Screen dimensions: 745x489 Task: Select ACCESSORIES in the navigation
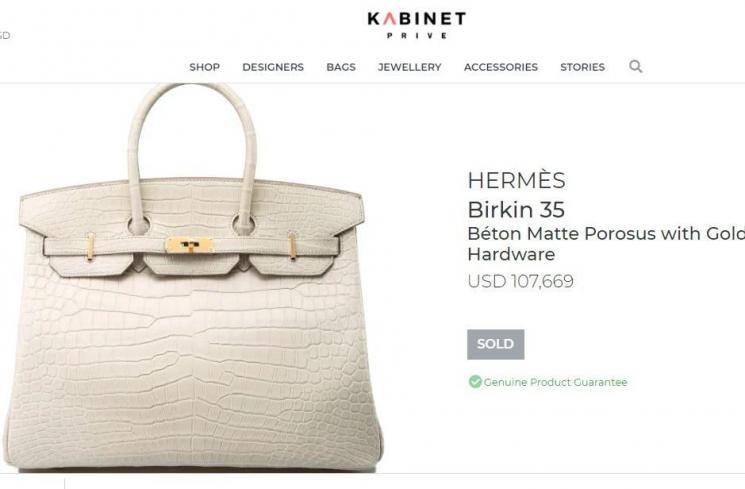(501, 67)
